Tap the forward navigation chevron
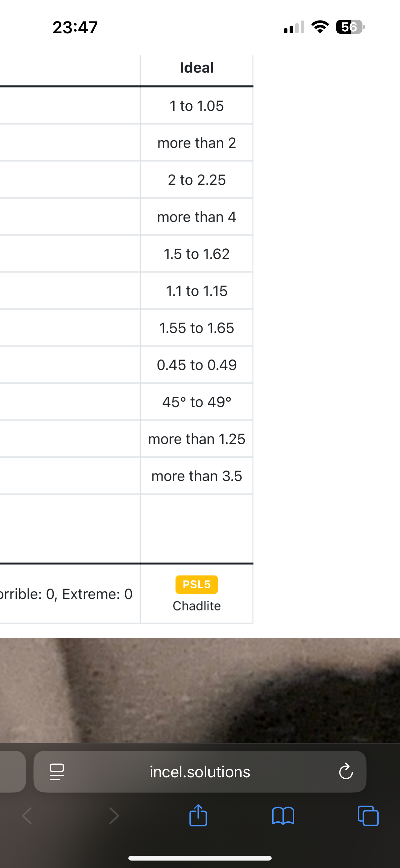 tap(114, 816)
